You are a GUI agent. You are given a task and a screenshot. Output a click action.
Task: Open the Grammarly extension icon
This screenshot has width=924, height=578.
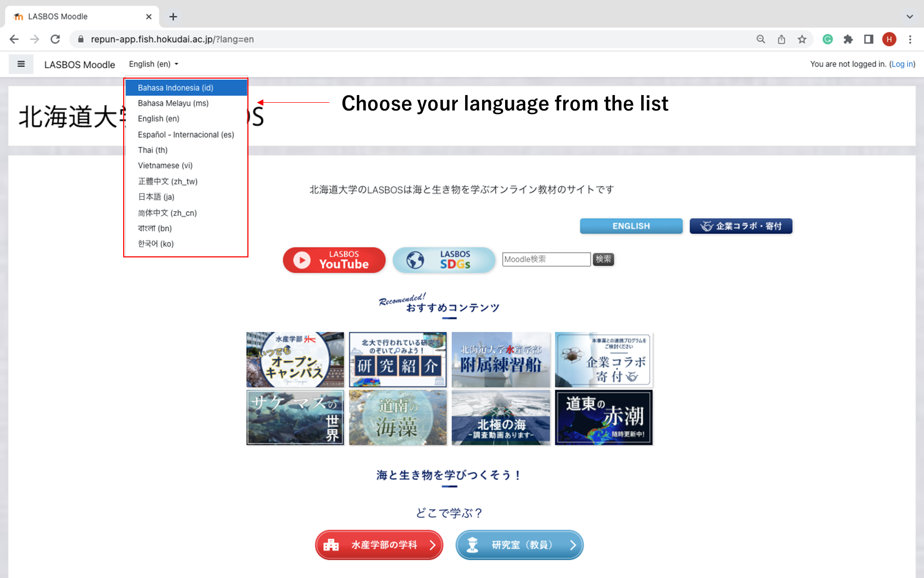point(827,39)
